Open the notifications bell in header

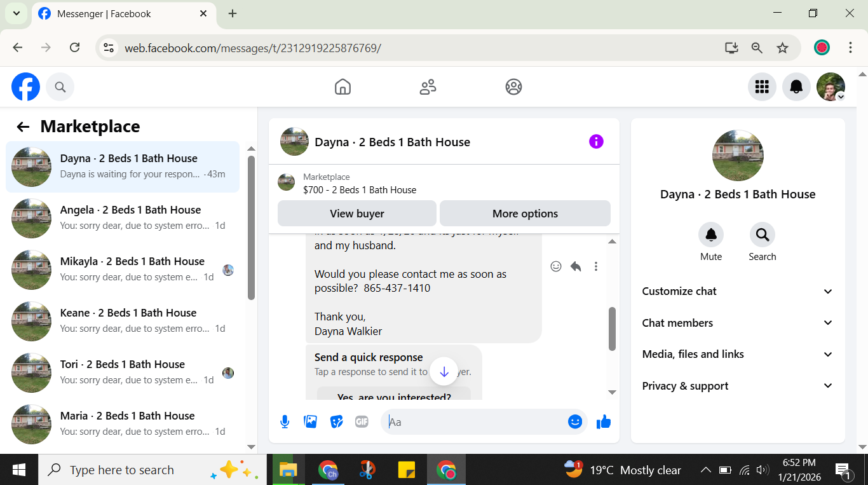[796, 87]
